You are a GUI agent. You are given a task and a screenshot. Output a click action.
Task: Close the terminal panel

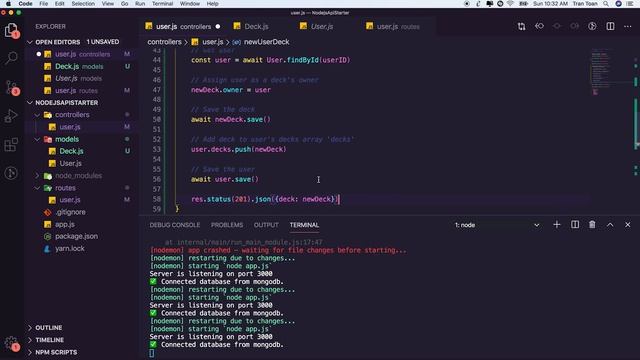(628, 225)
